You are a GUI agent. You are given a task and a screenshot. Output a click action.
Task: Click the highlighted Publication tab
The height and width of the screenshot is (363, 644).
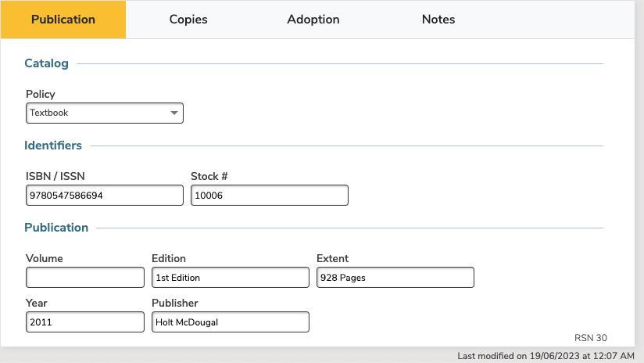click(63, 20)
